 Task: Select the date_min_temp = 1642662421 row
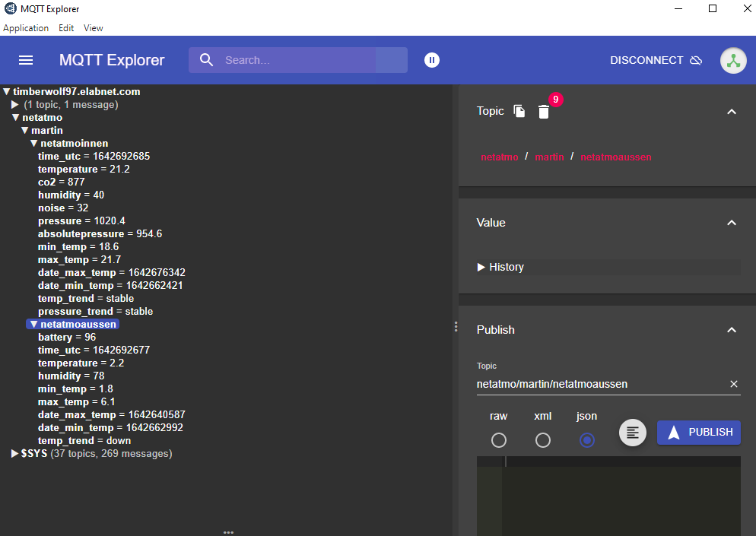(110, 285)
